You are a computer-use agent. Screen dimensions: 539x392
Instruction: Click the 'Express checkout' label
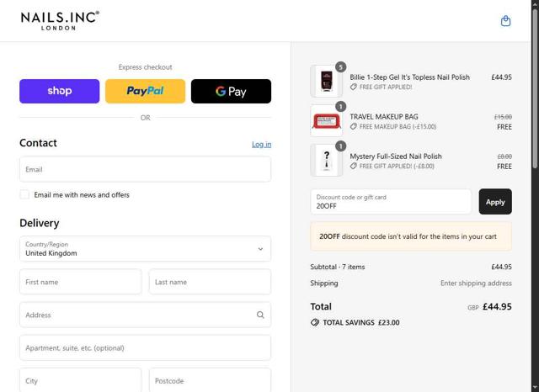145,67
